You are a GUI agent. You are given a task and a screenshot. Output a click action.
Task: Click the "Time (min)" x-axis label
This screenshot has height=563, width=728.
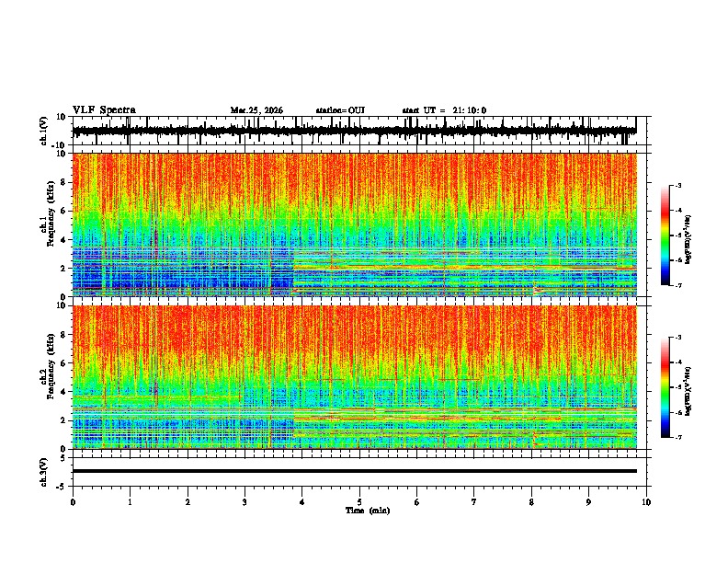point(368,511)
